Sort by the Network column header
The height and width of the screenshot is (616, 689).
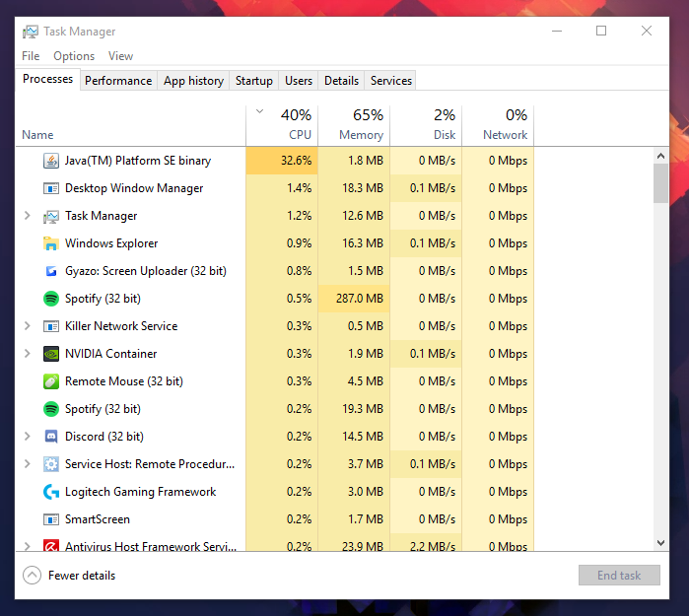click(x=499, y=126)
